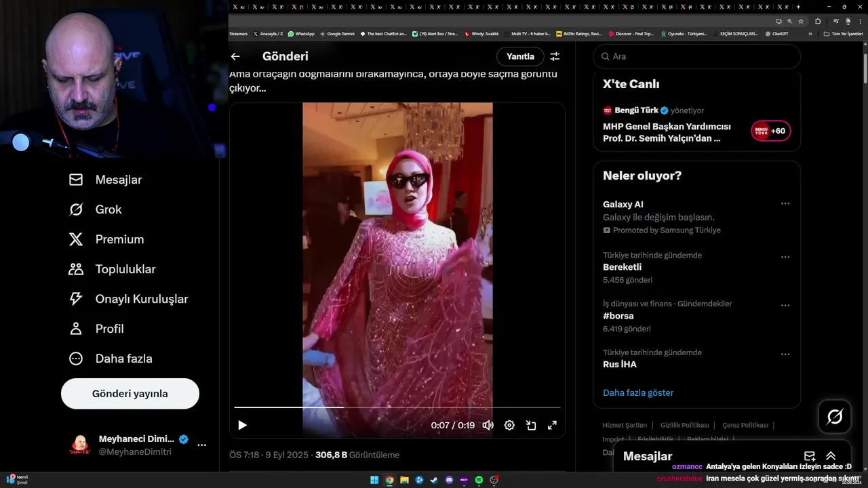
Task: Open Chrome from the taskbar
Action: (x=389, y=480)
